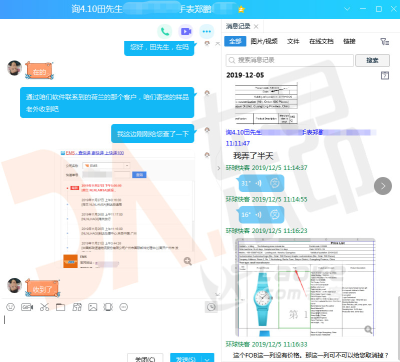Open the more options ellipsis menu

(x=207, y=32)
